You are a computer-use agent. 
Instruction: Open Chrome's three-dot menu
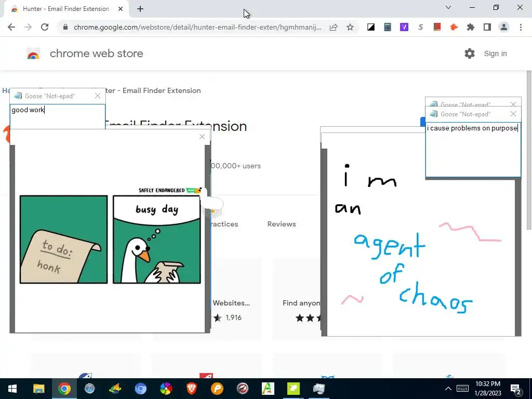coord(521,27)
